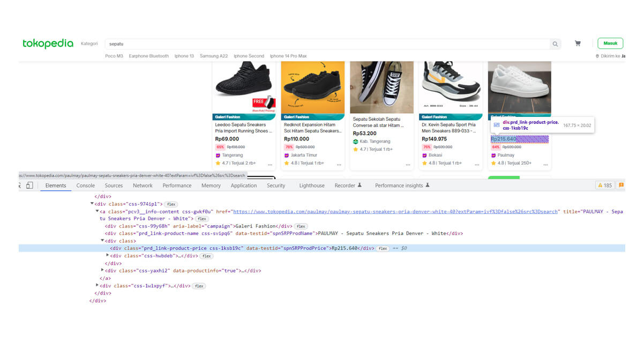Click the 185 warnings badge in DevTools
The width and height of the screenshot is (644, 340).
coord(605,186)
